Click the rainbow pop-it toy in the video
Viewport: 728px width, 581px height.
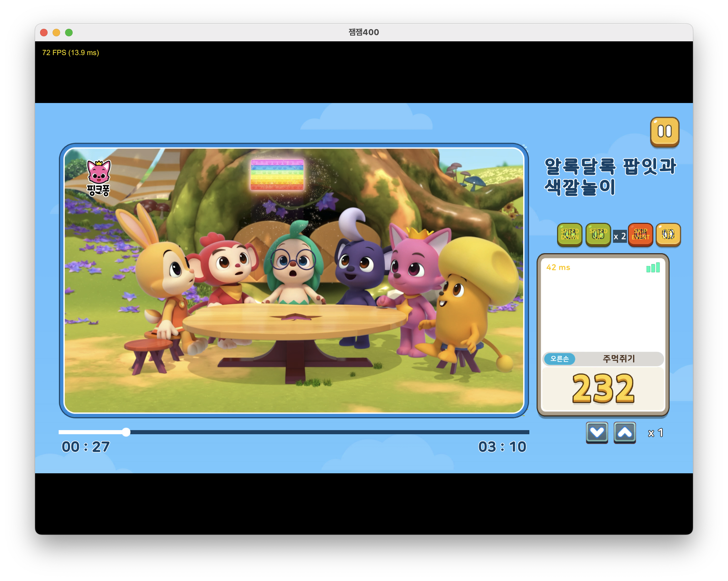[x=277, y=175]
